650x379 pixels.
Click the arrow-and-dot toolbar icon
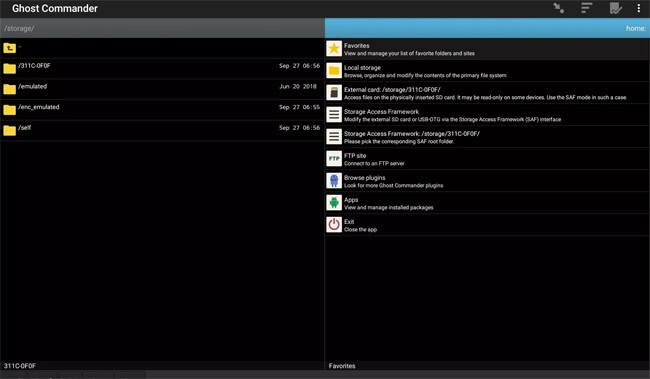(558, 8)
